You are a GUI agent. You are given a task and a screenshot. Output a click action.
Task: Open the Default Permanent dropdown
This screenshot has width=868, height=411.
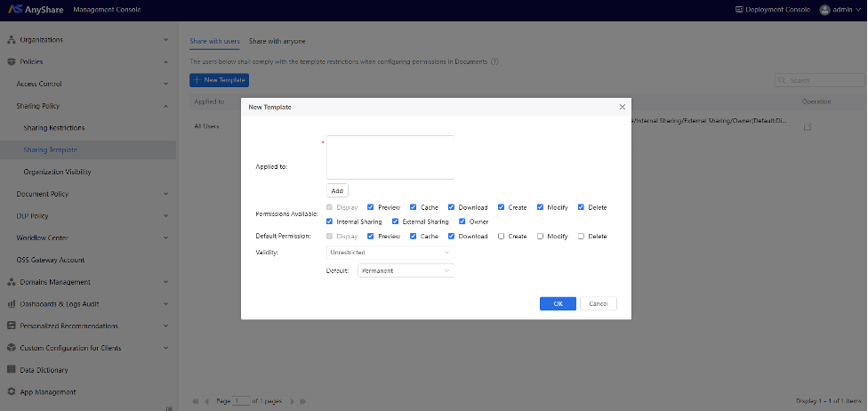coord(405,270)
